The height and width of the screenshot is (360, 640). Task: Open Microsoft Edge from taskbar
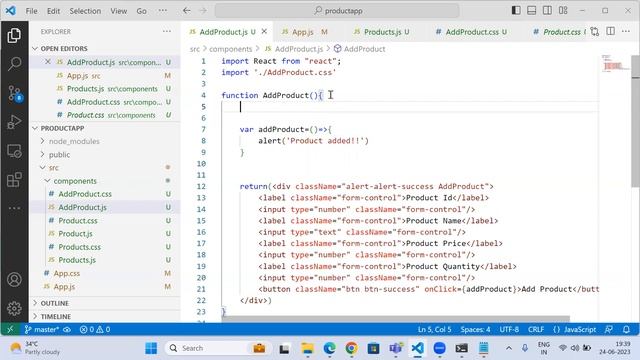pos(329,348)
